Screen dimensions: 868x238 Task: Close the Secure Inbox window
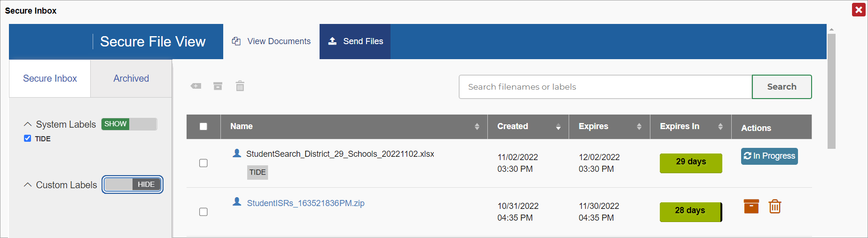coord(859,9)
